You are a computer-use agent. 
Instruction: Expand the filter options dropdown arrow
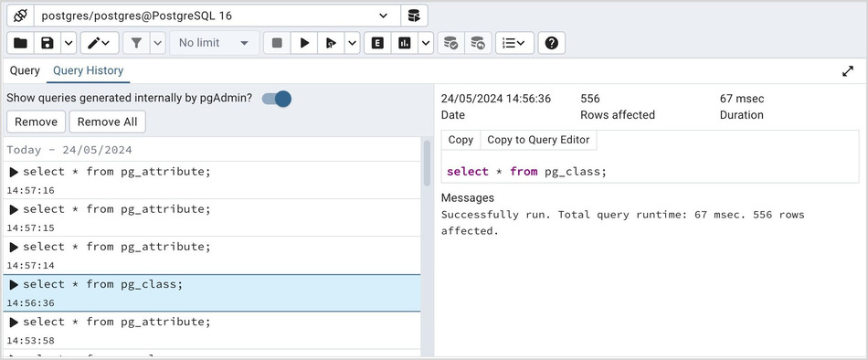[158, 43]
